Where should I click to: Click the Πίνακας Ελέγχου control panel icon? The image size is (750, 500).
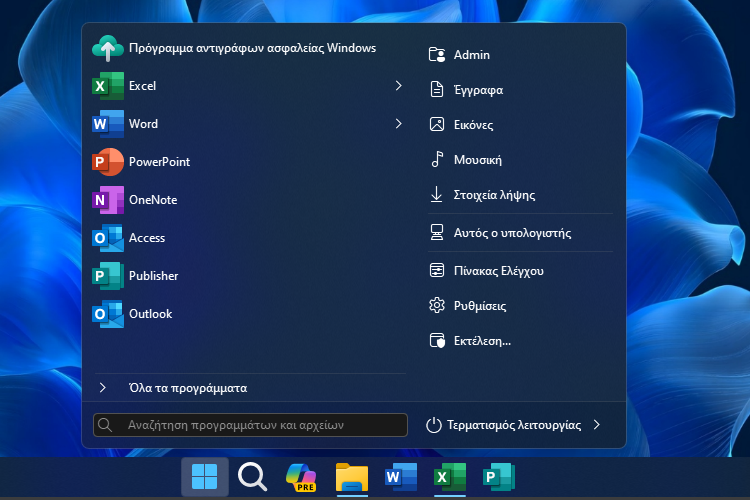(x=437, y=270)
